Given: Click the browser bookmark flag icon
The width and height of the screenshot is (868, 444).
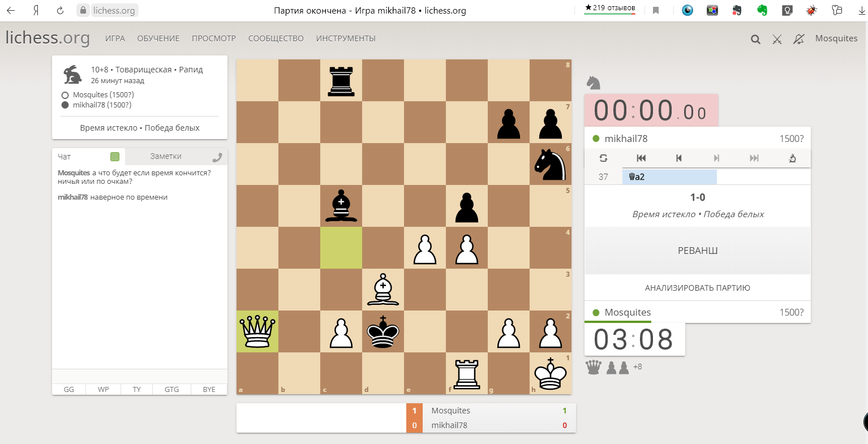Looking at the screenshot, I should [x=656, y=10].
